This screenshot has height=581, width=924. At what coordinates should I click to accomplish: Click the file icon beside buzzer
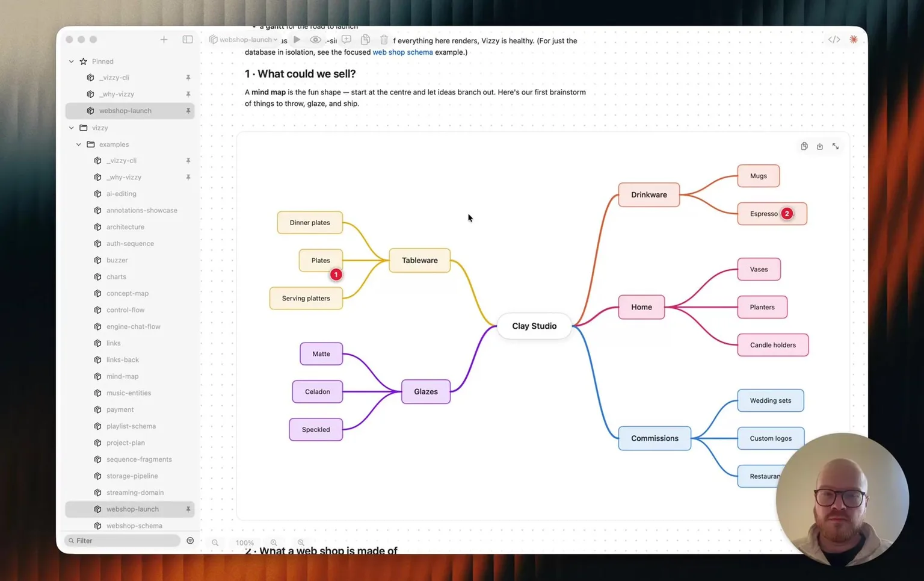coord(97,260)
